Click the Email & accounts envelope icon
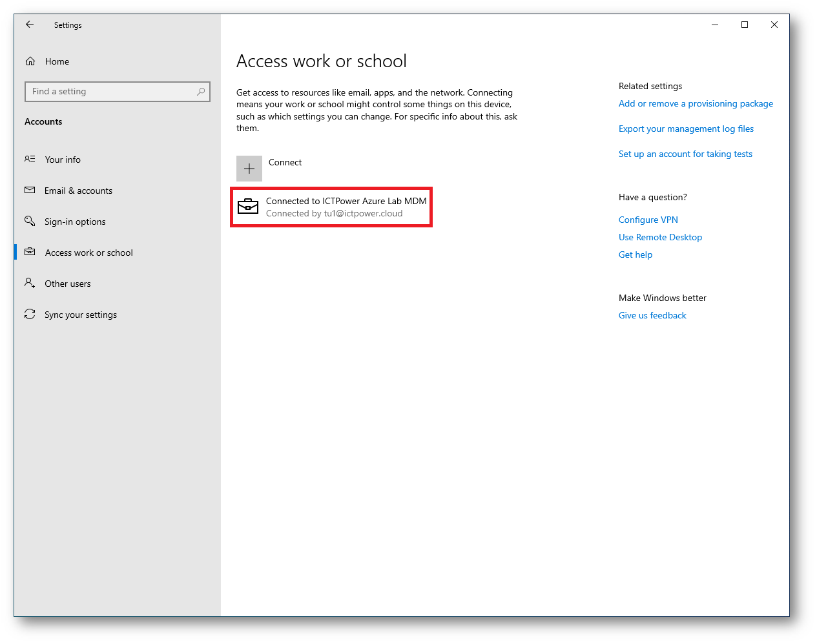Image resolution: width=817 pixels, height=644 pixels. (x=30, y=190)
